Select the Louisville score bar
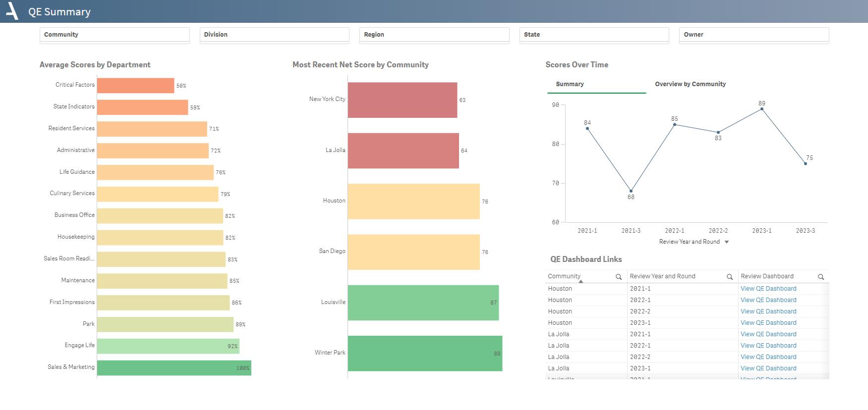 coord(423,303)
